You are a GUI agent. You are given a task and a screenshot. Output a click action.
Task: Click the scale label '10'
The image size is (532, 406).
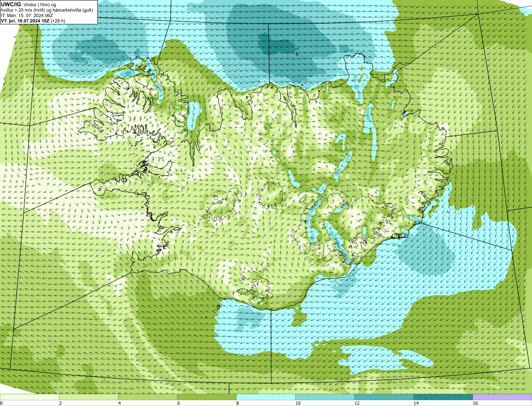(298, 403)
